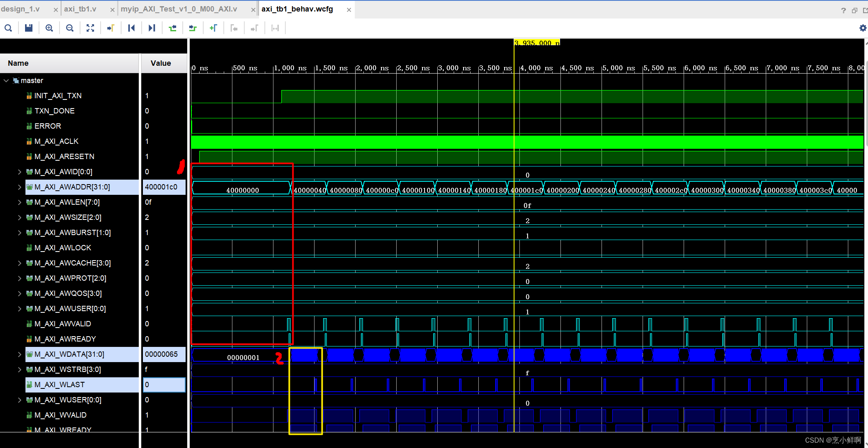The width and height of the screenshot is (868, 448).
Task: Select INIT_AXI_TXN signal
Action: [x=58, y=96]
